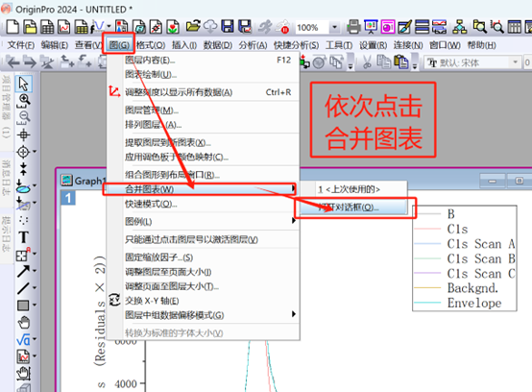Expand the 图层中组数据偏移模式(G) submenu

293,314
